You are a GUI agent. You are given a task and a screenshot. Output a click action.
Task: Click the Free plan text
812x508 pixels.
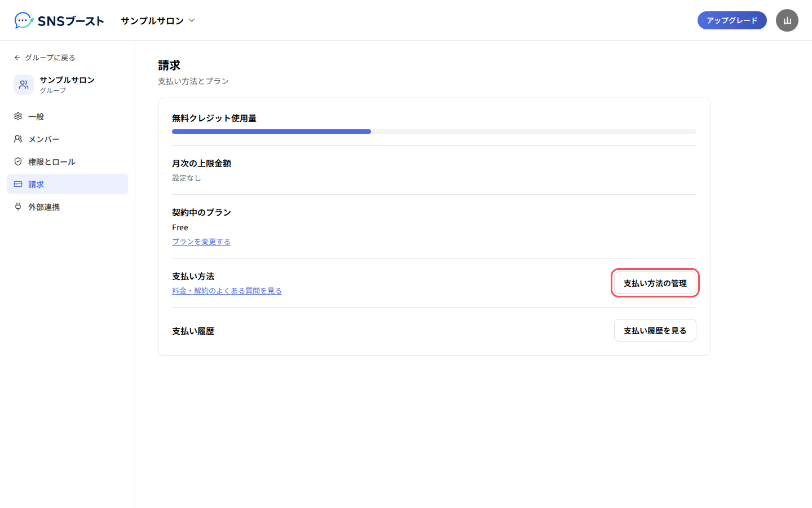180,227
